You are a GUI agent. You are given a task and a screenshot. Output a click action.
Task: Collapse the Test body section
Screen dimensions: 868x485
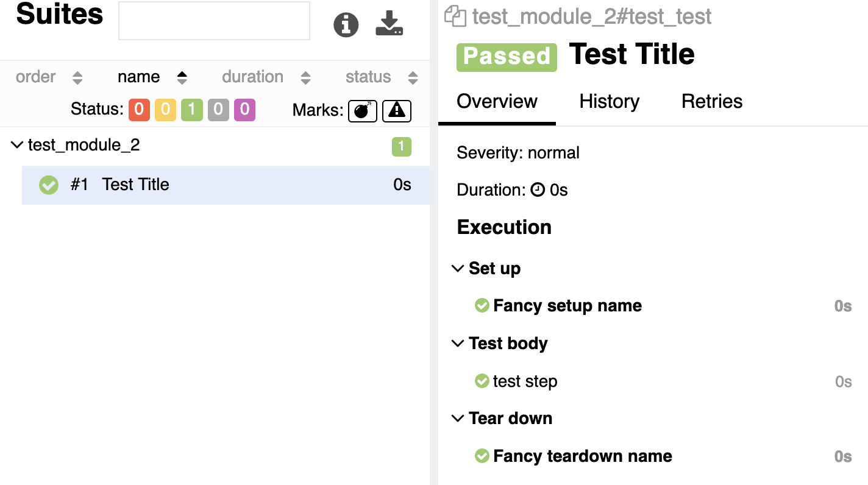point(457,344)
